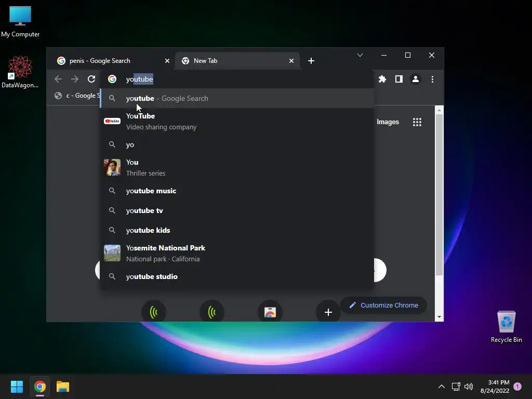Click the You series poster thumbnail

(112, 167)
